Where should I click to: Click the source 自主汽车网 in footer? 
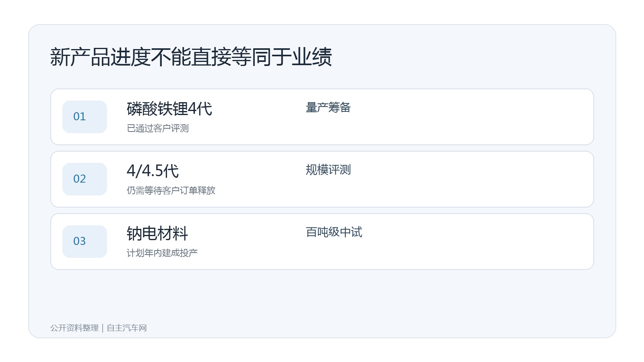pyautogui.click(x=127, y=328)
